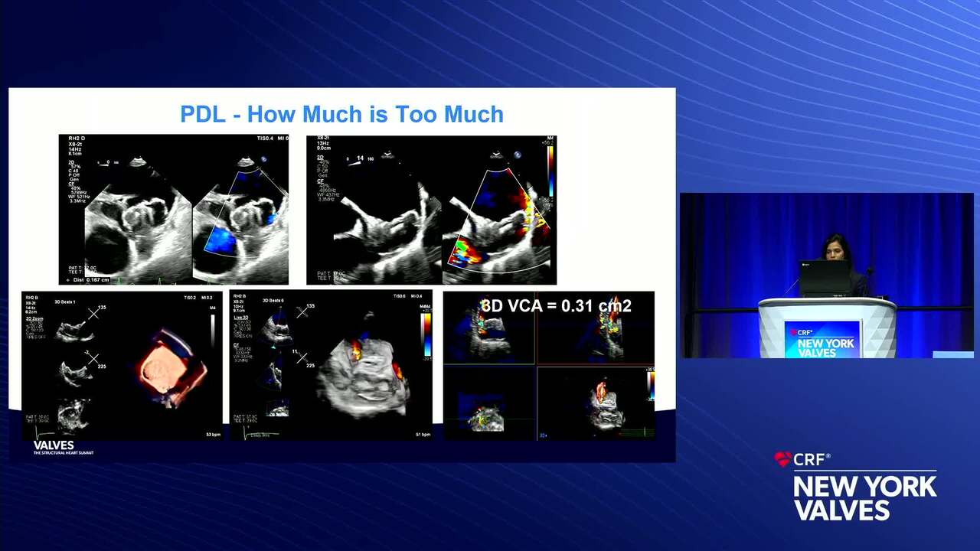Click the large CRF New York Valves branding logo
This screenshot has height=551, width=980.
pos(855,486)
